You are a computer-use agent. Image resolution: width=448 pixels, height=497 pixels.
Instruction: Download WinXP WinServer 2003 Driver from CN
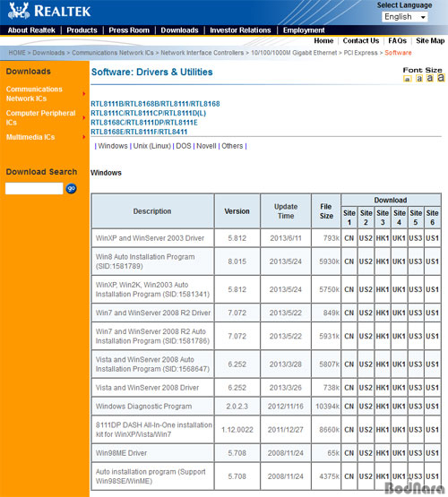click(349, 238)
